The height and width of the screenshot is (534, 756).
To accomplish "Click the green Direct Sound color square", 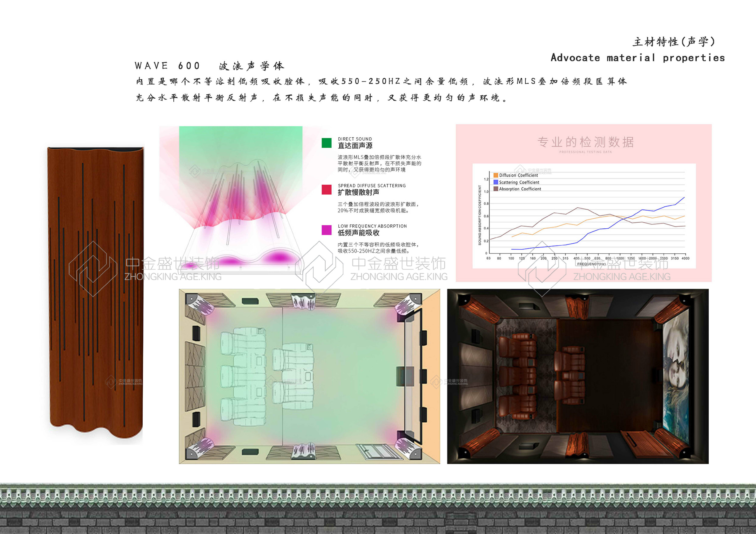I will [326, 143].
